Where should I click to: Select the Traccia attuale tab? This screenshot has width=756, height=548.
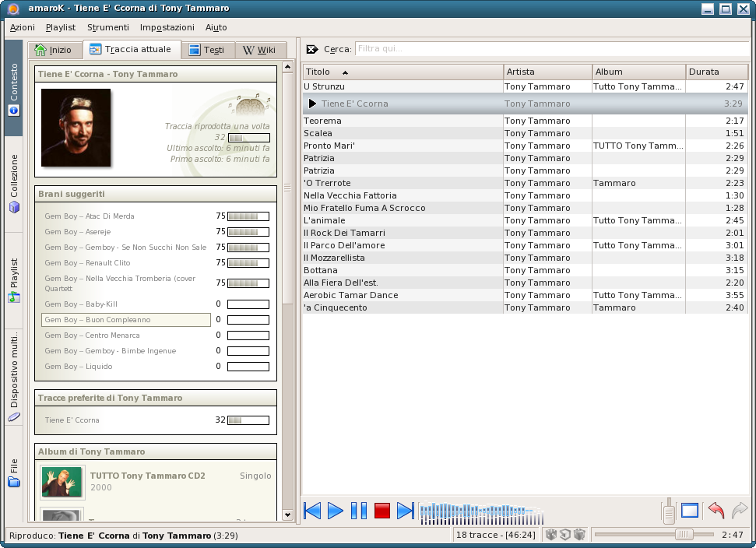(x=132, y=49)
